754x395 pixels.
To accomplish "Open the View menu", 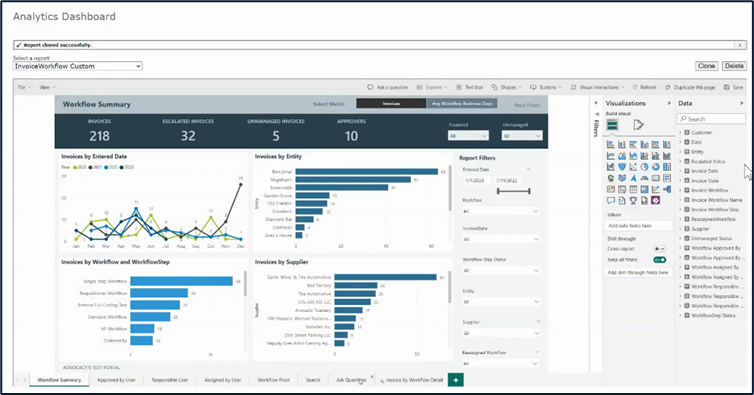I will (x=47, y=87).
